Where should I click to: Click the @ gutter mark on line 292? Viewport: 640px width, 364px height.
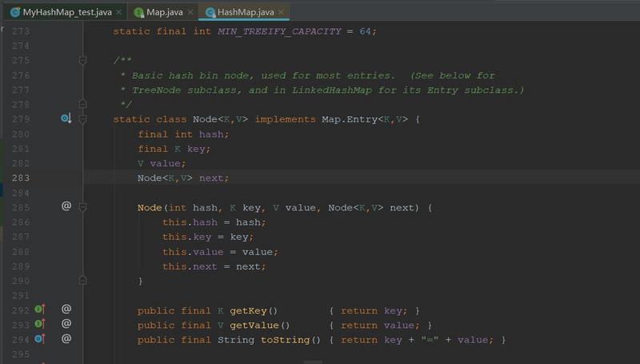tap(66, 309)
